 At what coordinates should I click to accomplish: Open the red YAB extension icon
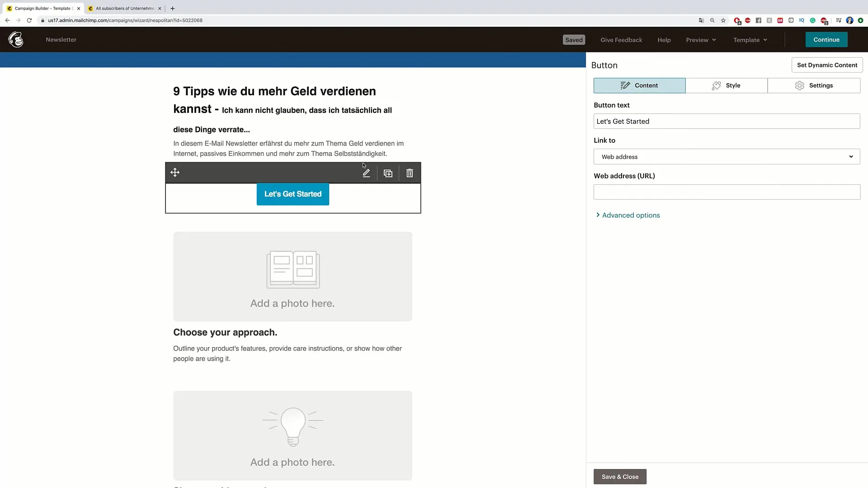click(748, 20)
